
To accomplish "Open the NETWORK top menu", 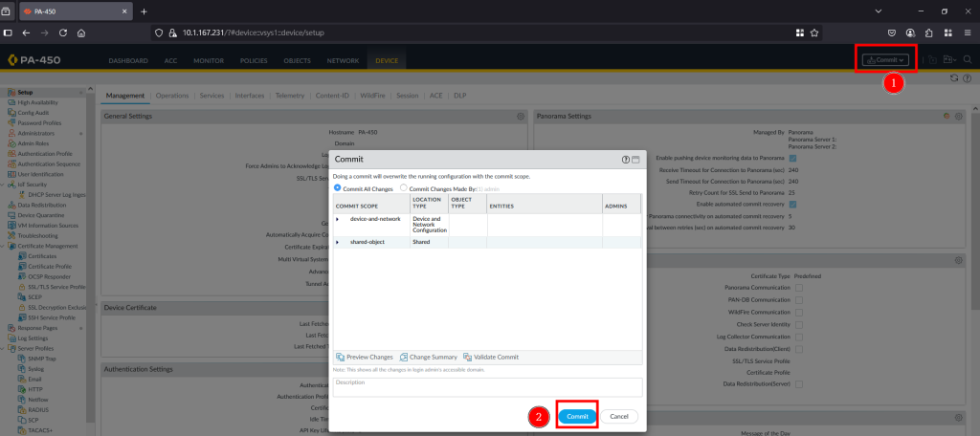I will click(343, 60).
